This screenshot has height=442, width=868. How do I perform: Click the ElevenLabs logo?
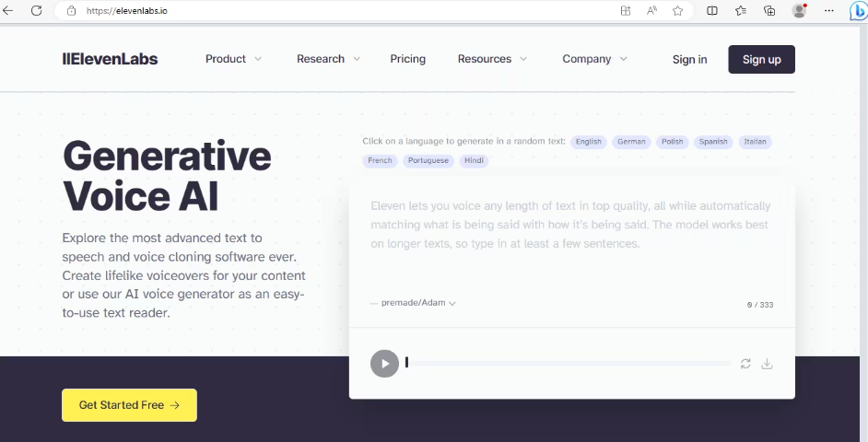click(111, 59)
